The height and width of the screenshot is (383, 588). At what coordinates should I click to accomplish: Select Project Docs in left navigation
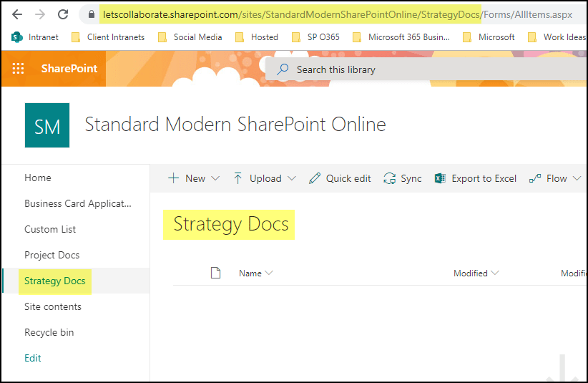(52, 255)
